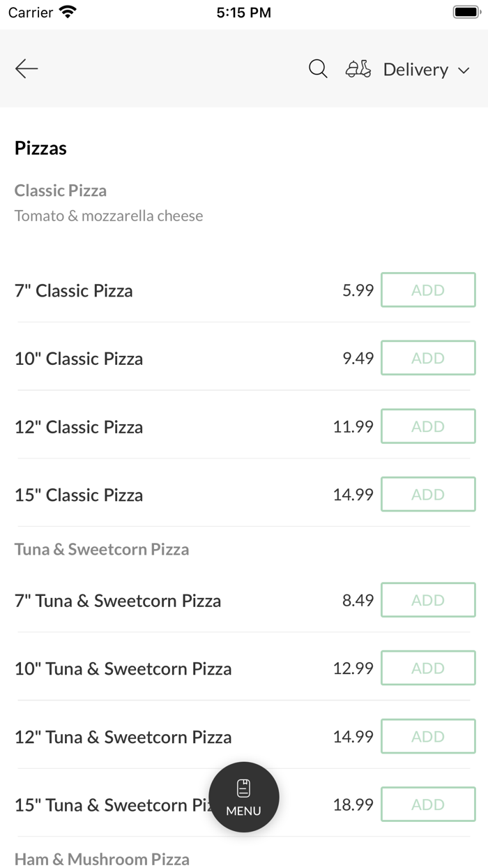Tap the Wi-Fi icon in the status bar
This screenshot has width=488, height=868.
66,11
